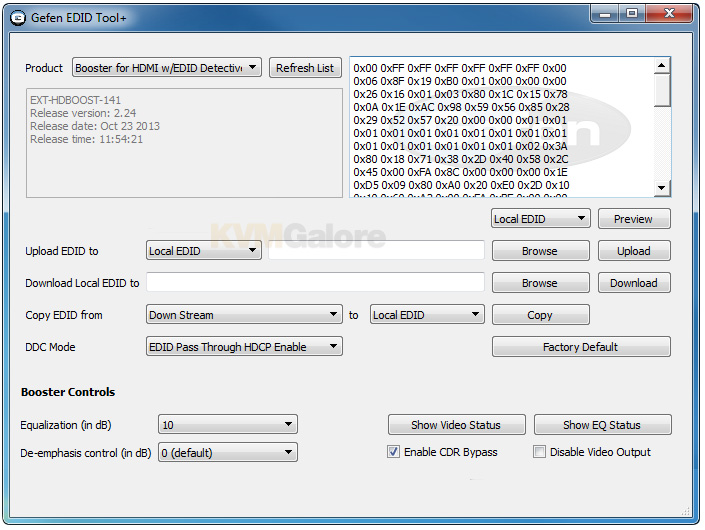Image resolution: width=705 pixels, height=530 pixels.
Task: Open the Copy EDID from Down Stream dropdown
Action: click(244, 315)
